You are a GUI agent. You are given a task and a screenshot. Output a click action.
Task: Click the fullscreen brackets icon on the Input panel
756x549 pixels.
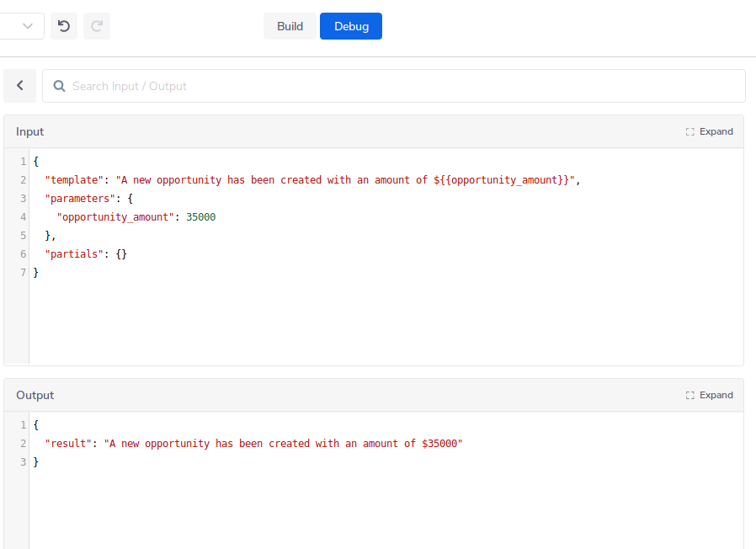(692, 131)
